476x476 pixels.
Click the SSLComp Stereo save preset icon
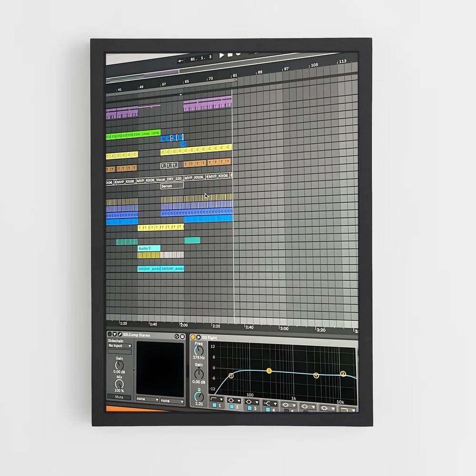[182, 337]
